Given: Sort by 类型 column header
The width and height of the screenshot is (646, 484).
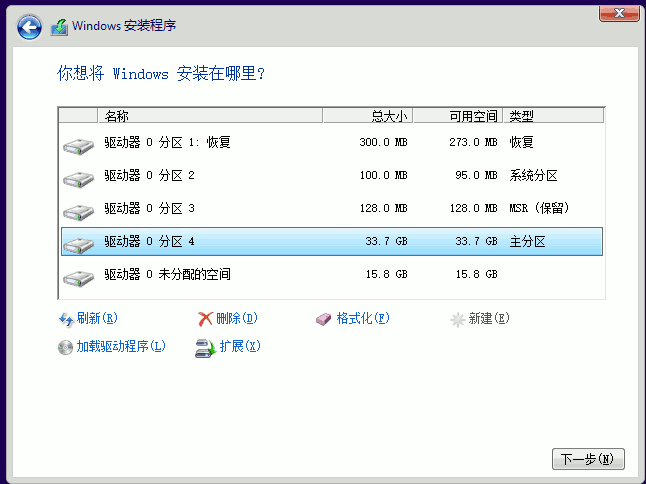Looking at the screenshot, I should tap(553, 116).
